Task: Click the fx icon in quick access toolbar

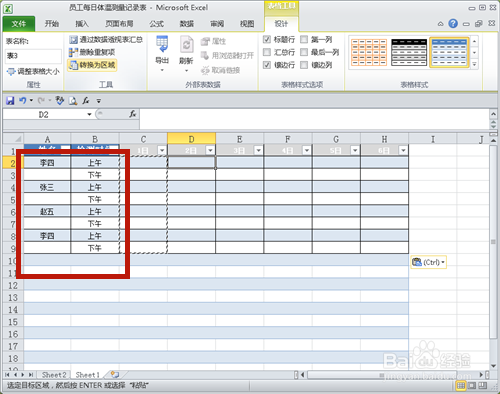Action: (86, 100)
